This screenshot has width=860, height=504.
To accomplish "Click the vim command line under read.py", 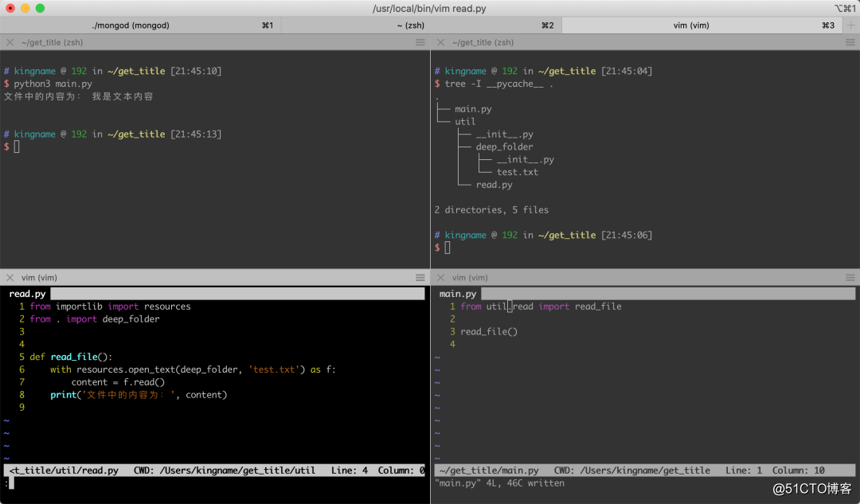I will [x=11, y=483].
